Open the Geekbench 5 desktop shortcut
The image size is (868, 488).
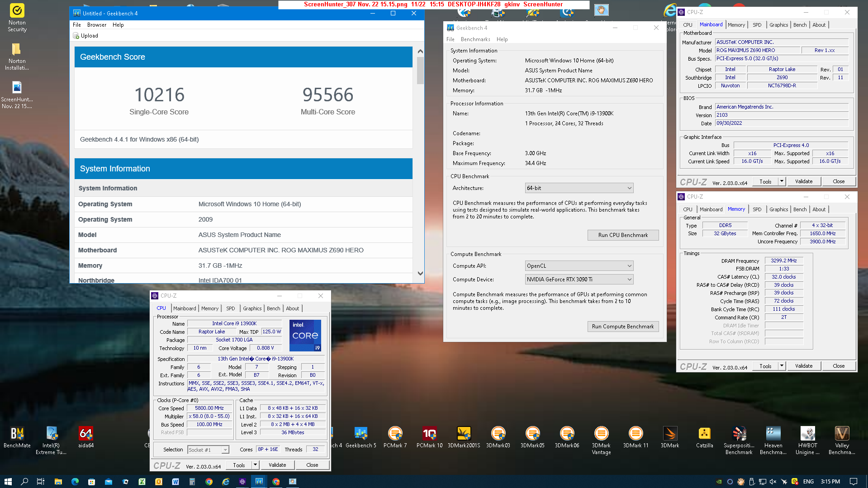coord(361,437)
